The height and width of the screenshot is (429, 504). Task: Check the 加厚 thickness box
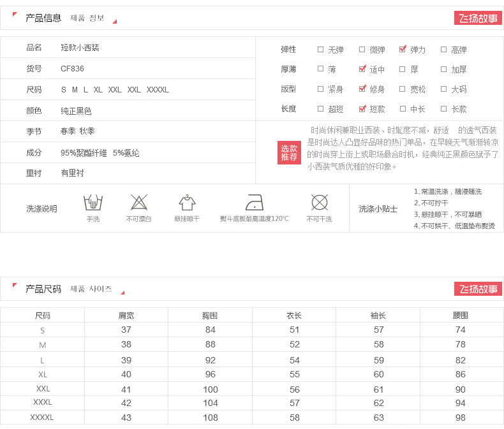443,69
